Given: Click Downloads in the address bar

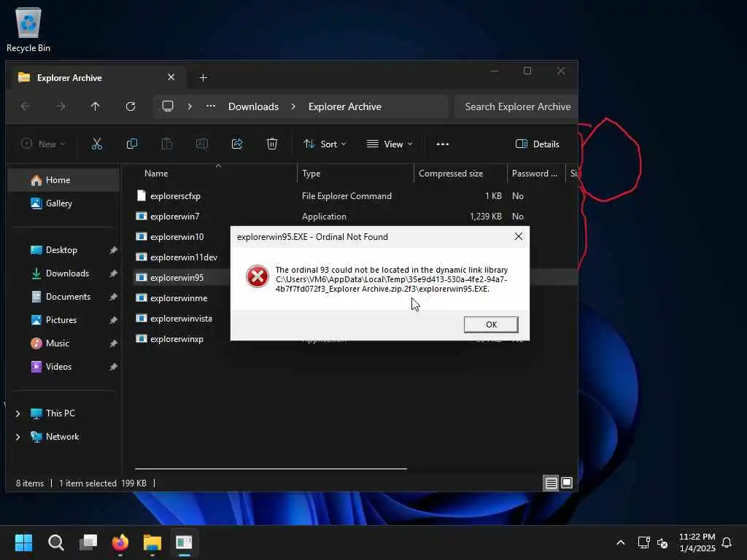Looking at the screenshot, I should tap(253, 106).
